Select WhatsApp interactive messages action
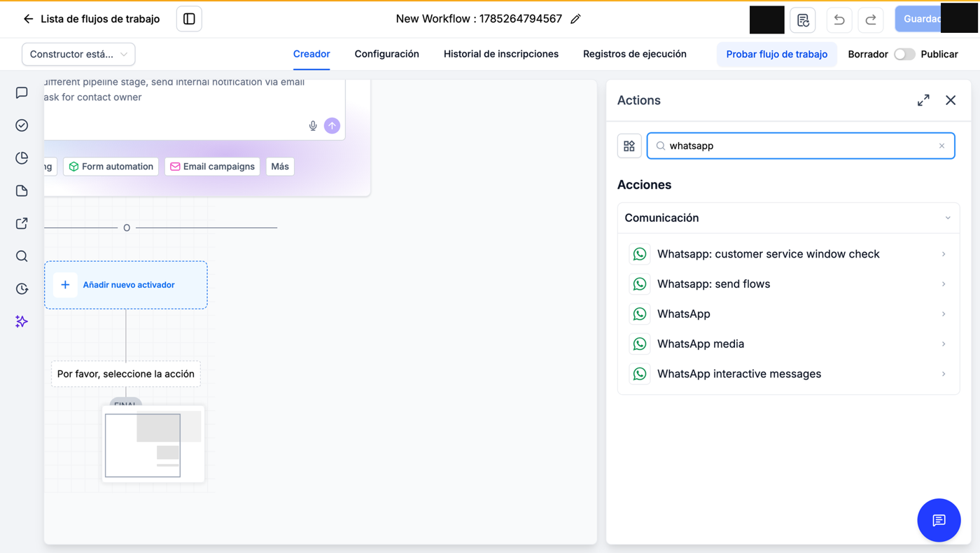 click(x=788, y=374)
